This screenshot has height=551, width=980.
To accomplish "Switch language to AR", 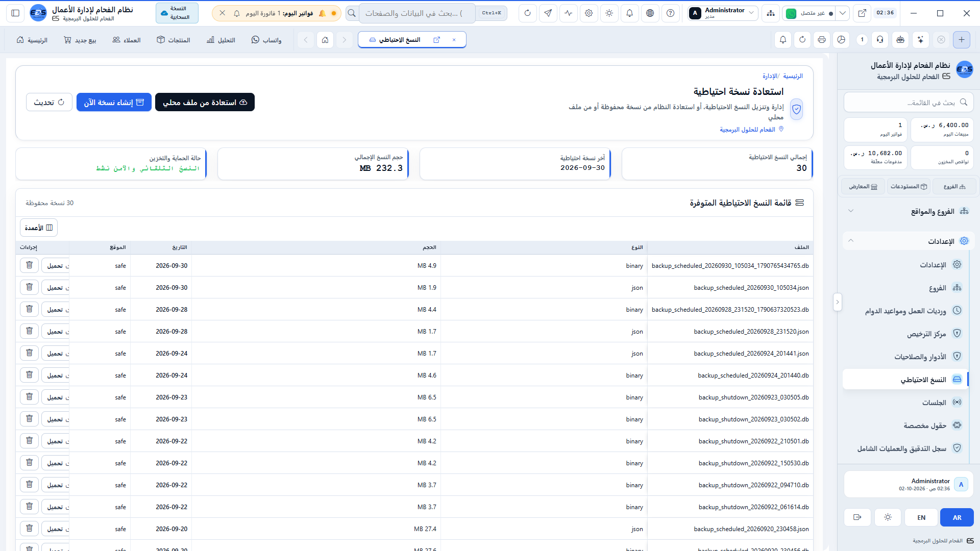I will coord(957,517).
